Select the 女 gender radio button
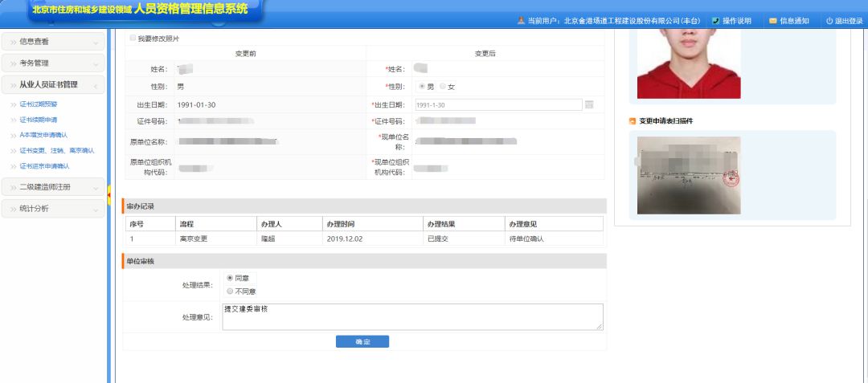This screenshot has width=868, height=383. (442, 87)
